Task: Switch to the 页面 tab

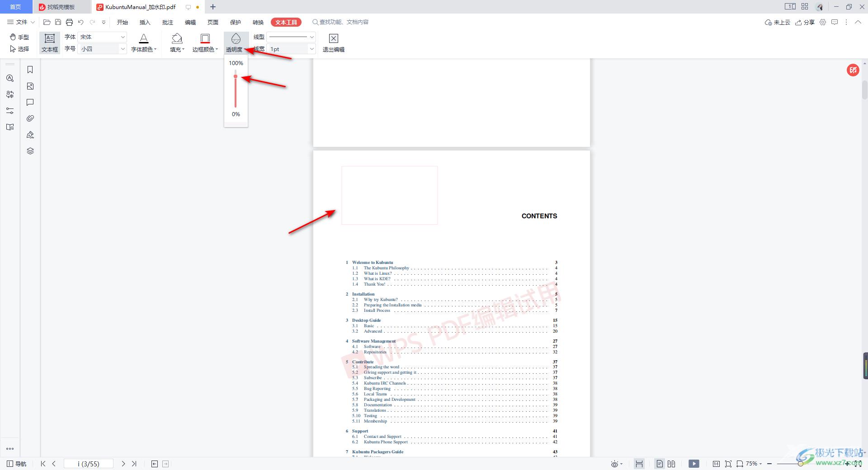Action: point(213,22)
